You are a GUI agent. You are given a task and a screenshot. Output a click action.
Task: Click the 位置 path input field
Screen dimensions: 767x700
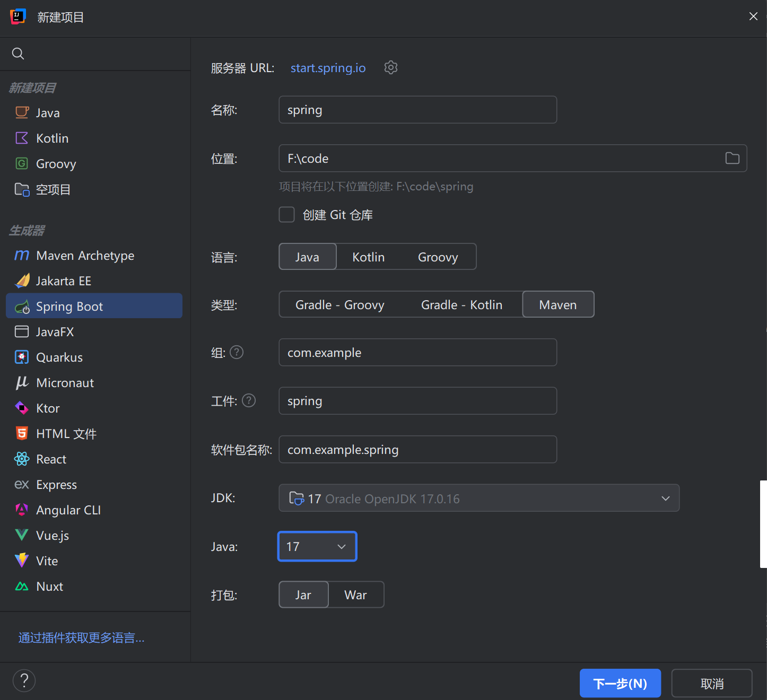pos(513,158)
